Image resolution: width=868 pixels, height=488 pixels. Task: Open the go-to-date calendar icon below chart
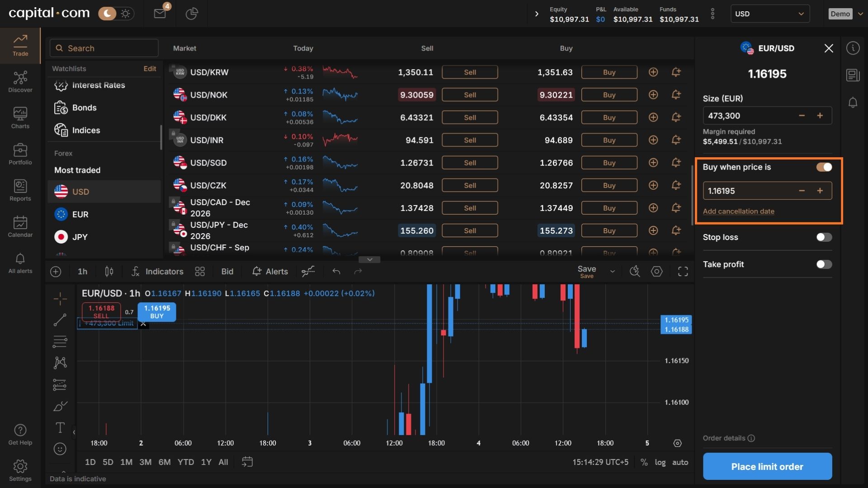pyautogui.click(x=247, y=462)
